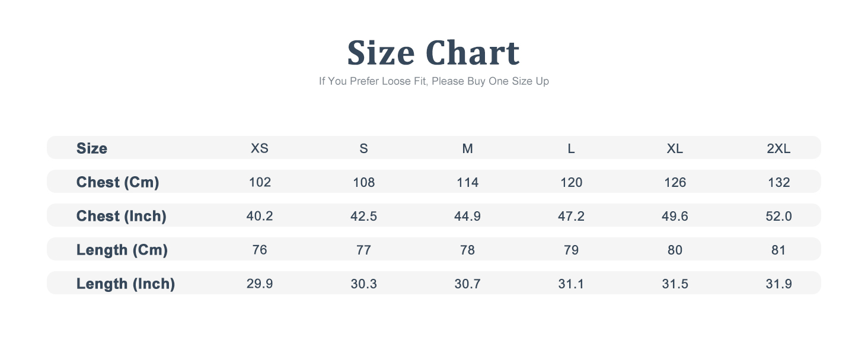868x356 pixels.
Task: Click the chest value 52.0 for 2XL
Action: point(778,216)
